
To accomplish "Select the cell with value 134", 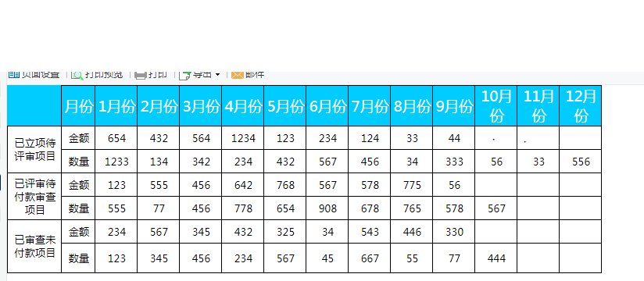I will pyautogui.click(x=159, y=162).
